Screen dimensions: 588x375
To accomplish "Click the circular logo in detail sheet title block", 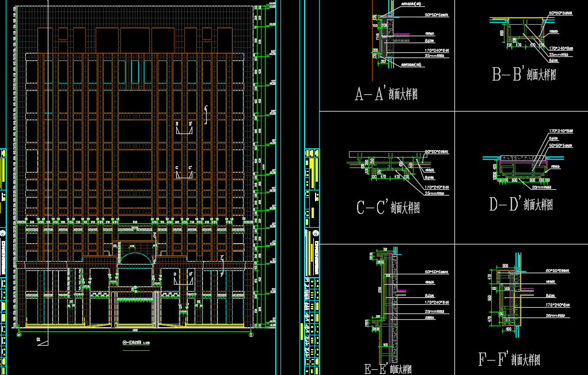I will click(316, 233).
